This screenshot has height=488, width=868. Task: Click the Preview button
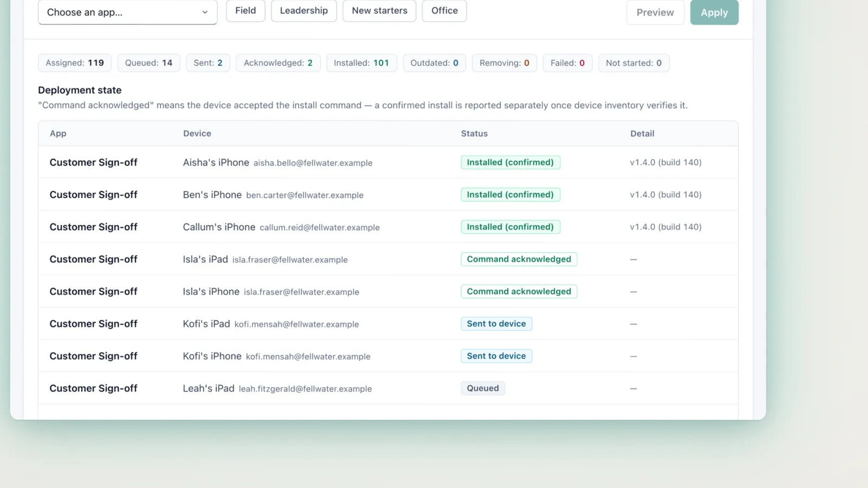pos(655,12)
